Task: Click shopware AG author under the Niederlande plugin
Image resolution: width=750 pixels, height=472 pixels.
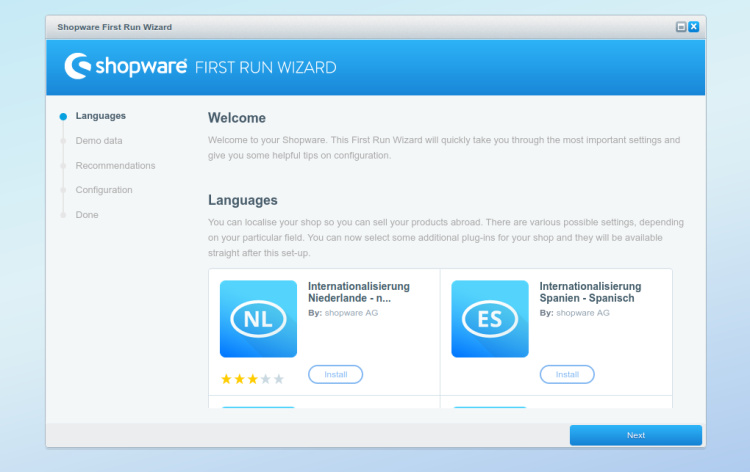Action: point(351,313)
